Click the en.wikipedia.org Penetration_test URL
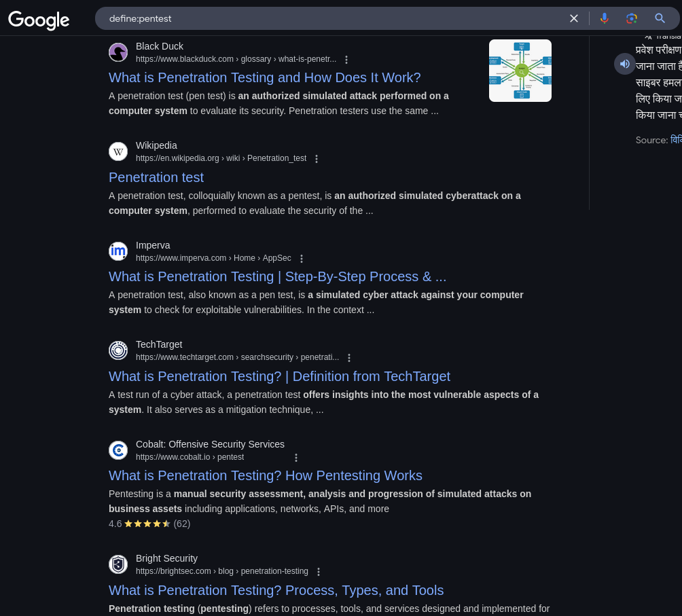Image resolution: width=682 pixels, height=616 pixels. (221, 158)
